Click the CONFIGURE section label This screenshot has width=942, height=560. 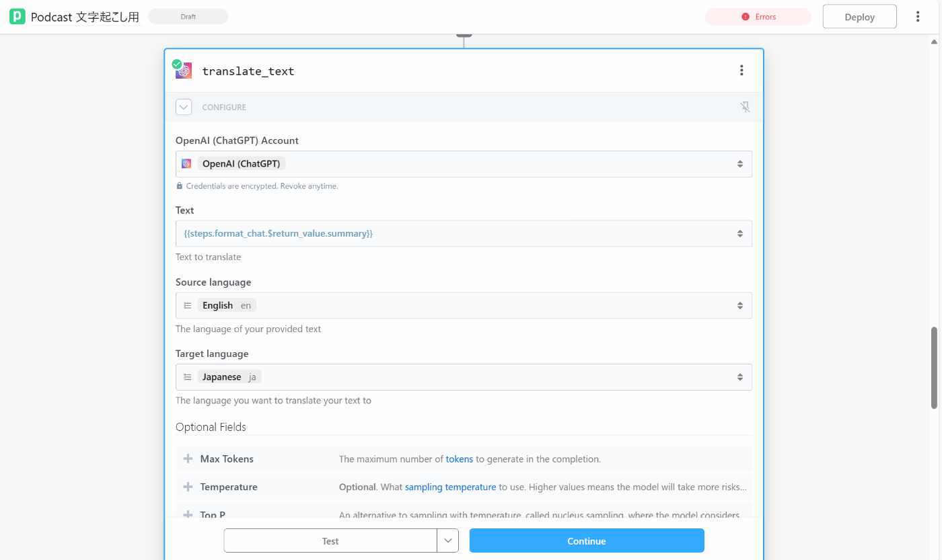point(224,108)
